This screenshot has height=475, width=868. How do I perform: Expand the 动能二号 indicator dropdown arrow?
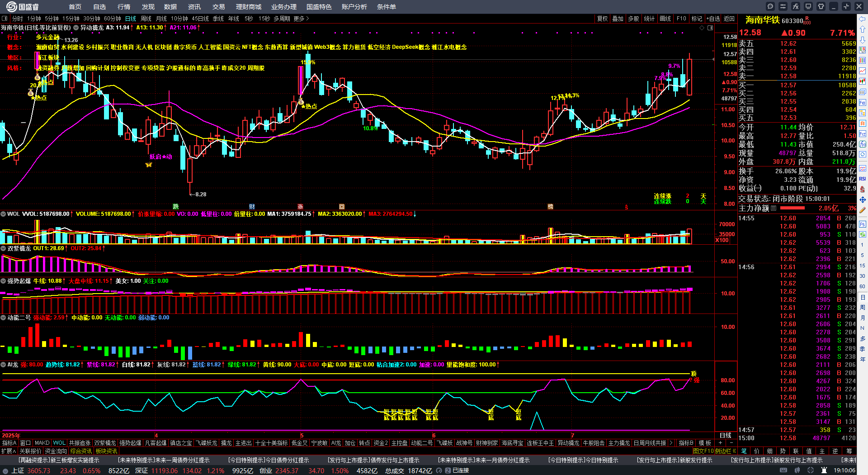[3, 318]
